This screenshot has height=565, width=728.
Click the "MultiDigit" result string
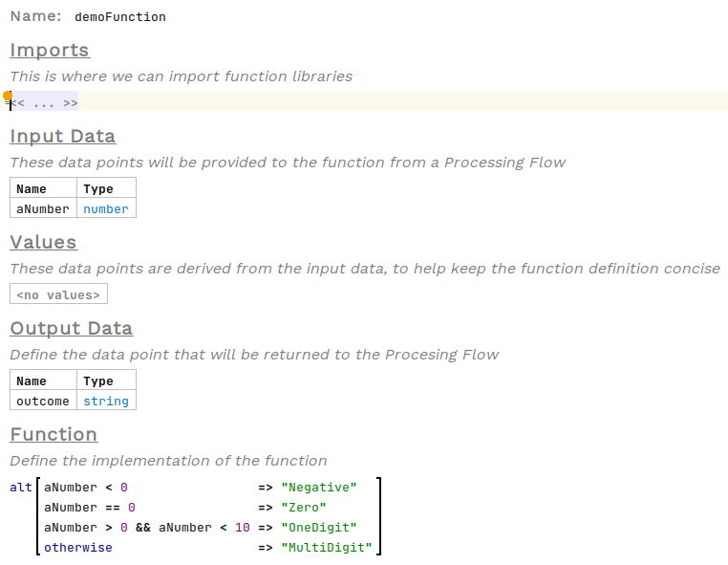[x=327, y=548]
